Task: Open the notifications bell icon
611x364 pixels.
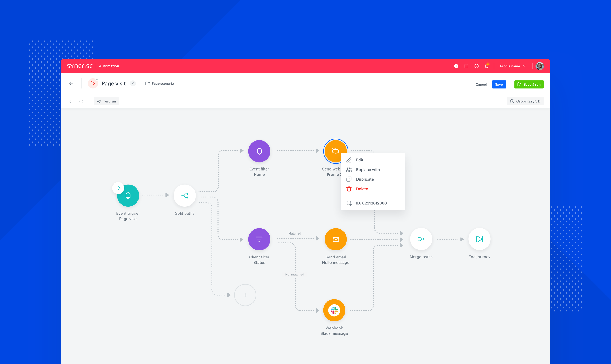Action: [486, 66]
